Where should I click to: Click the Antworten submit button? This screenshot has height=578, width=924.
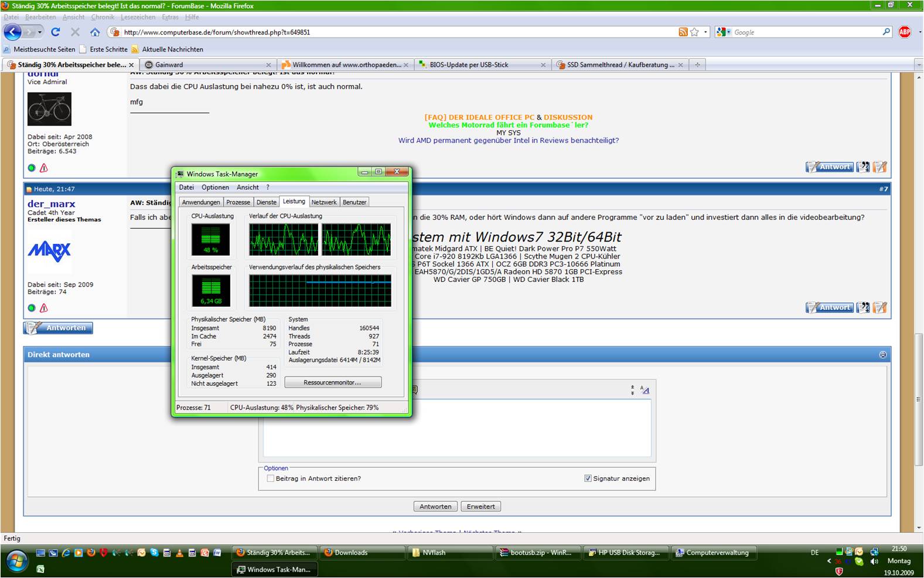435,506
